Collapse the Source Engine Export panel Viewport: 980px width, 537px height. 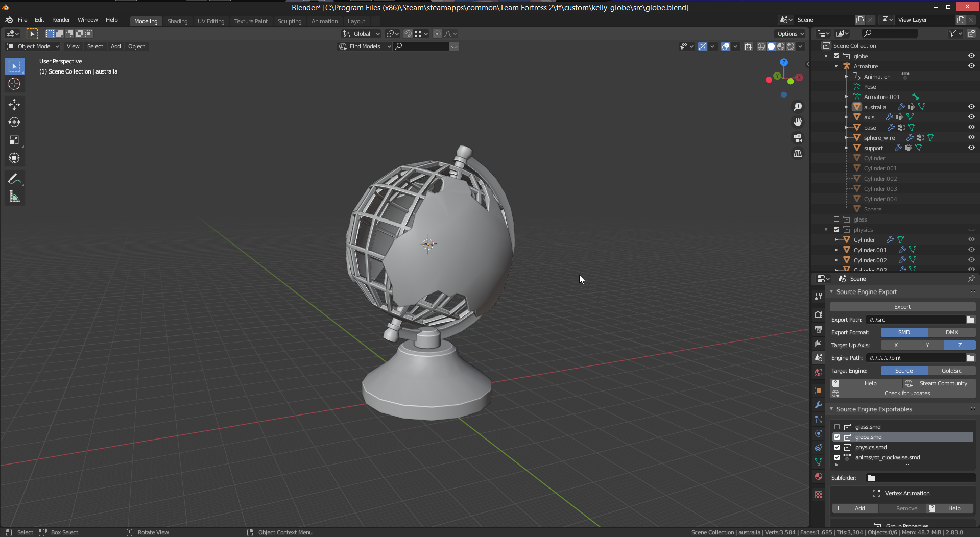866,292
